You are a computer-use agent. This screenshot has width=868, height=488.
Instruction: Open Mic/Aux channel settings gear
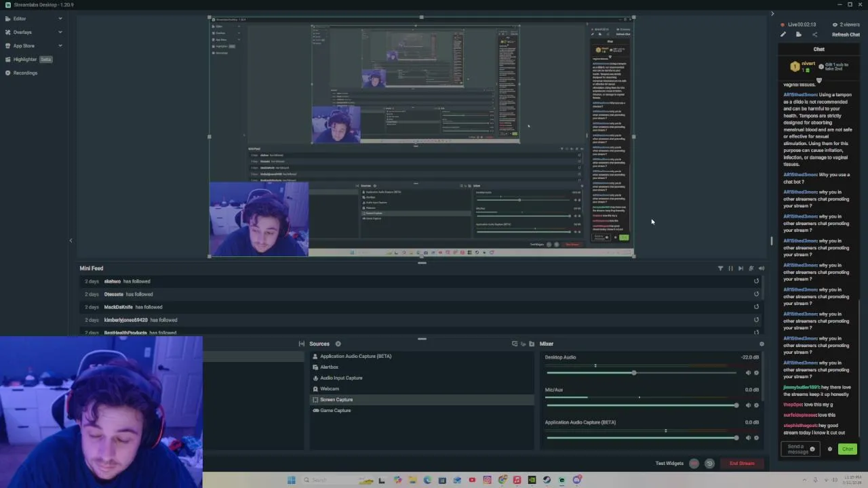[x=756, y=405]
